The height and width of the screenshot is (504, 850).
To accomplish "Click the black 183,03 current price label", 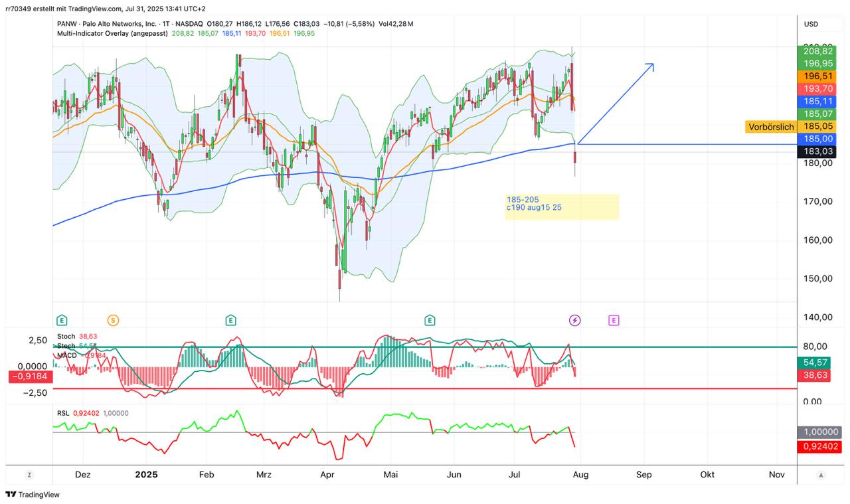I will click(x=817, y=151).
